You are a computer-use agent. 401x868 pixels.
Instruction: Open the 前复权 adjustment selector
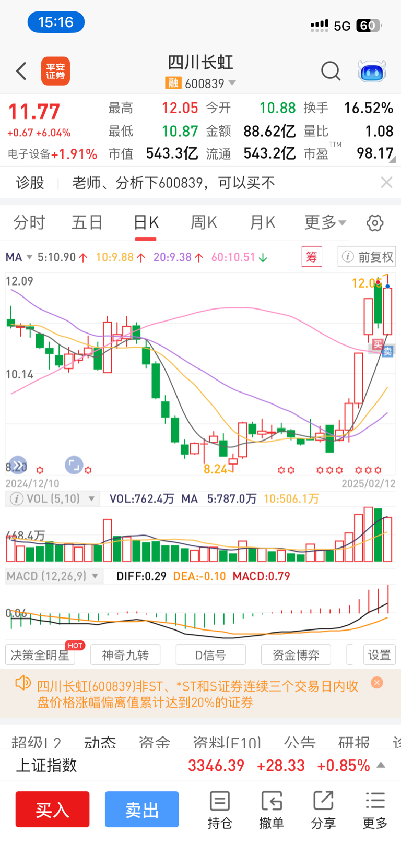(x=367, y=257)
